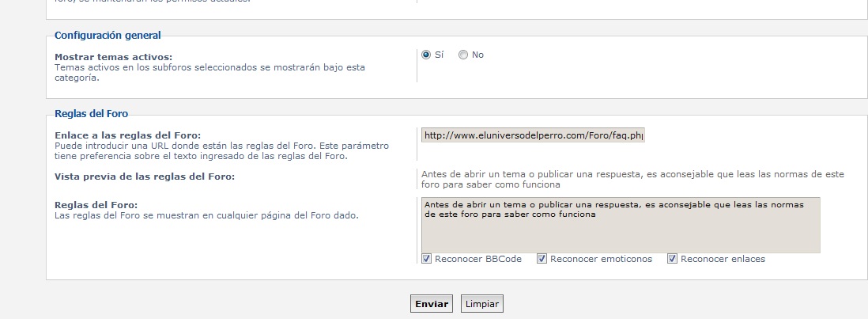Select the 'No' radio button
This screenshot has height=319, width=868.
tap(463, 55)
